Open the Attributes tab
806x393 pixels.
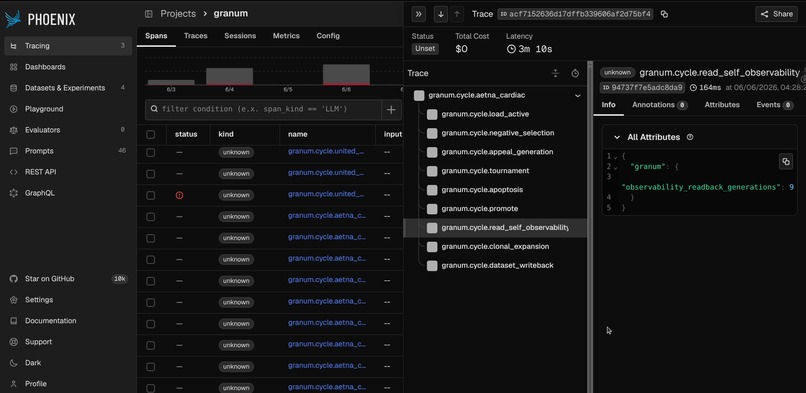pyautogui.click(x=722, y=105)
